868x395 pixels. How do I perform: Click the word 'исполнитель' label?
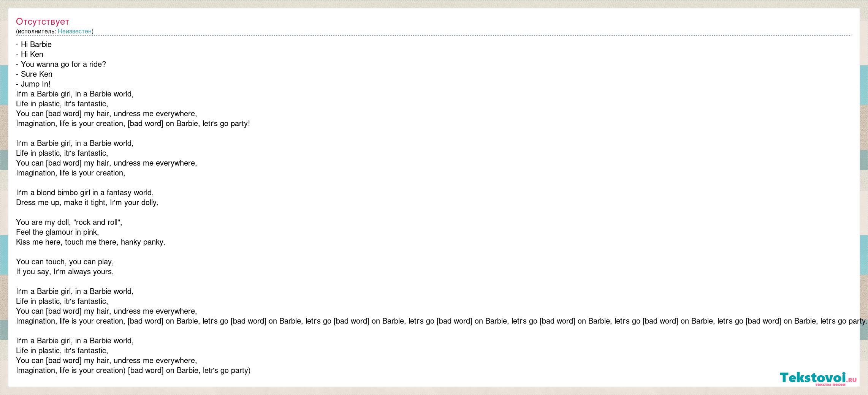pos(37,32)
